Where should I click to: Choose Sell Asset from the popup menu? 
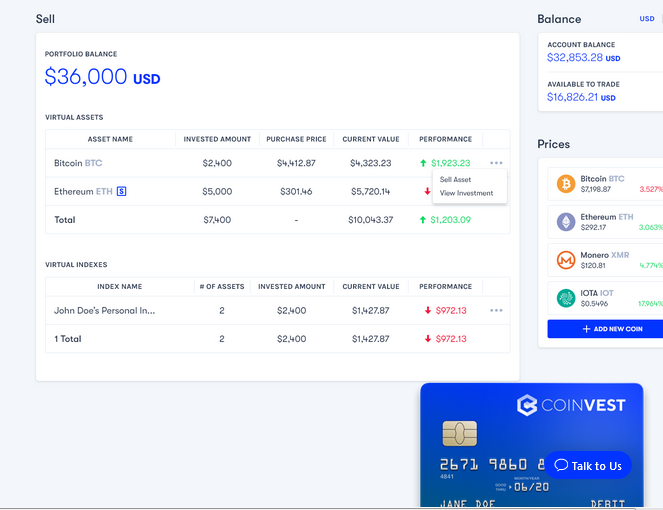point(455,179)
